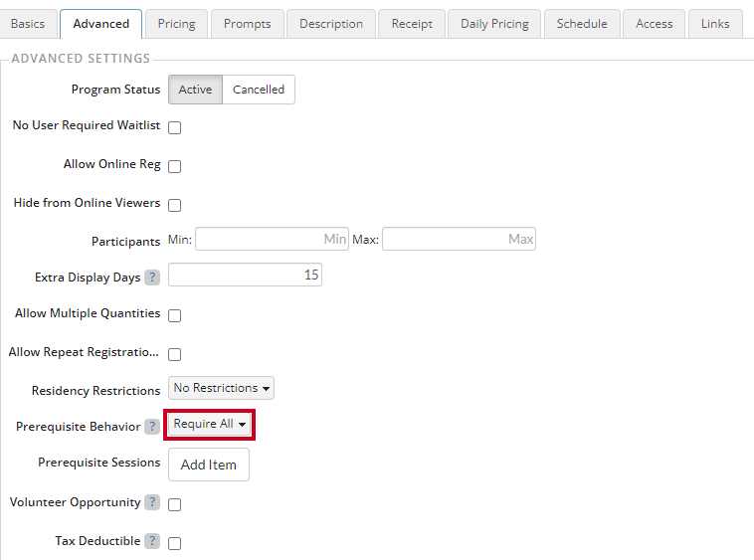Open the Access tab

[x=654, y=24]
